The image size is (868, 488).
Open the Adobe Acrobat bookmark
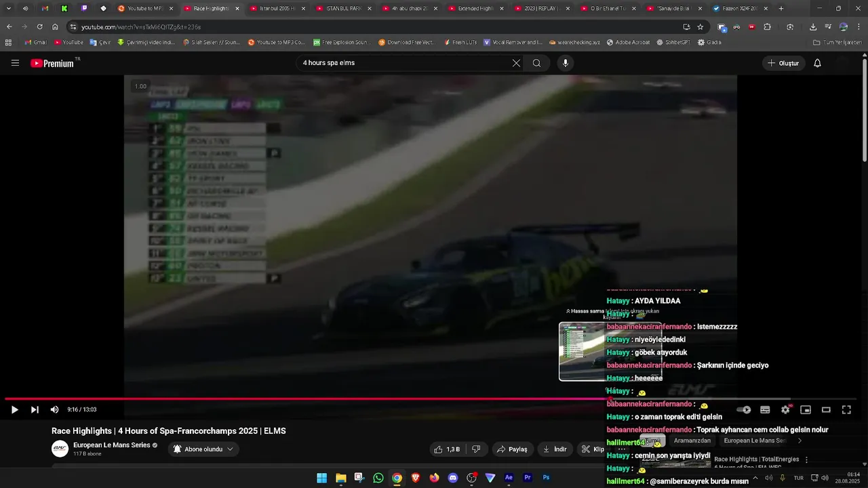coord(627,42)
